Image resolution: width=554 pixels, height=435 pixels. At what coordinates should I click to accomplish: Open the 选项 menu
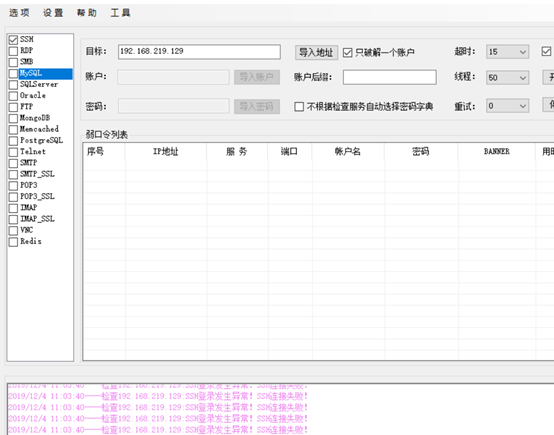(19, 13)
